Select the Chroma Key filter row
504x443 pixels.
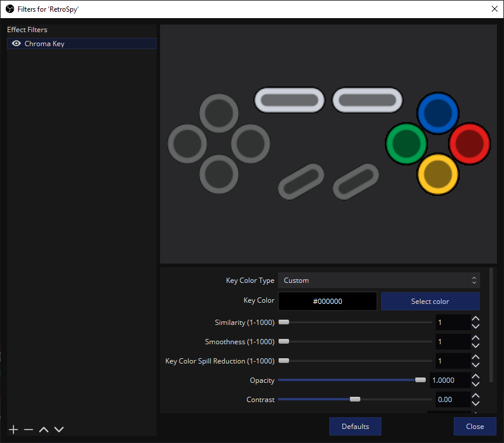coord(82,43)
